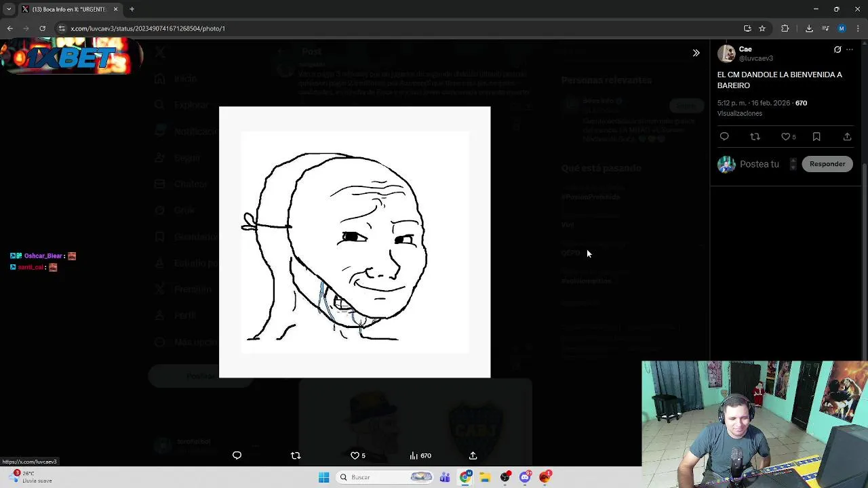Repost using the icon below the photo
Image resolution: width=868 pixels, height=488 pixels.
[x=296, y=455]
